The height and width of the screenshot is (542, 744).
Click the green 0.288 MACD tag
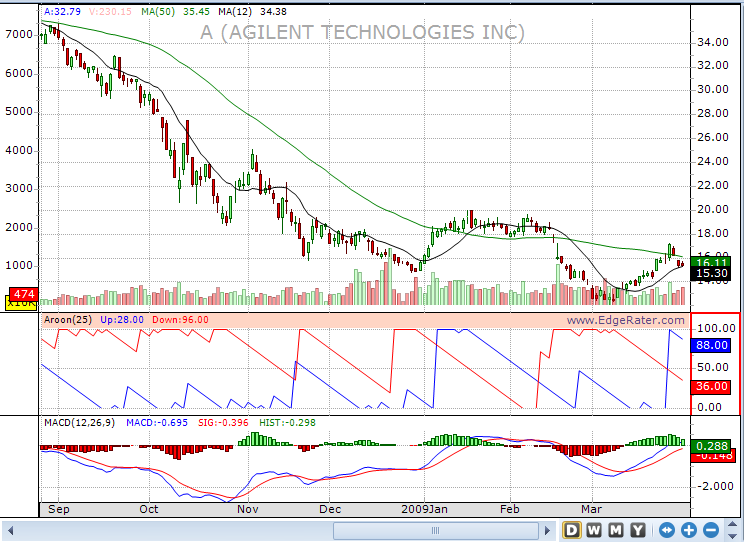[x=711, y=446]
